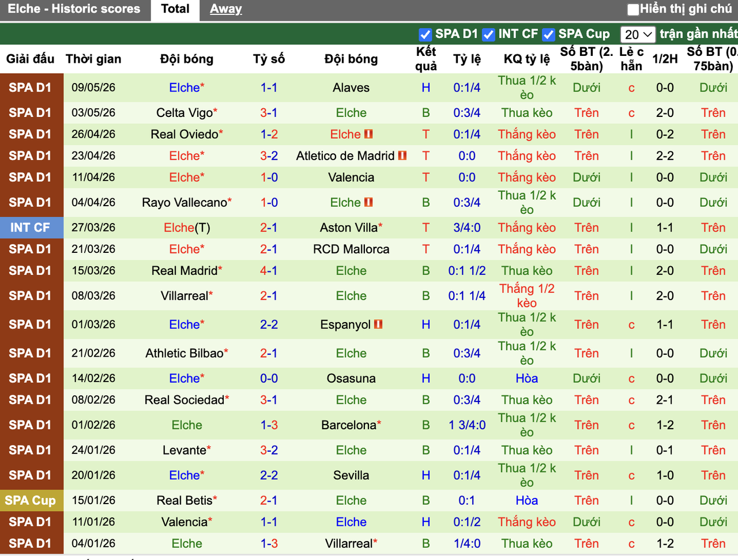The image size is (738, 560).
Task: Click the 'Lẻ chẵn' column header
Action: [x=631, y=59]
